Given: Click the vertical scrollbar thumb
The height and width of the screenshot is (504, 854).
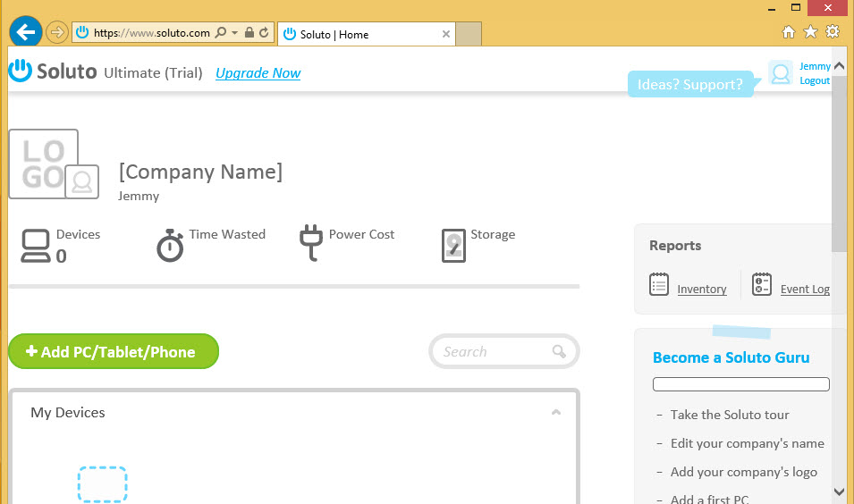Looking at the screenshot, I should (840, 164).
